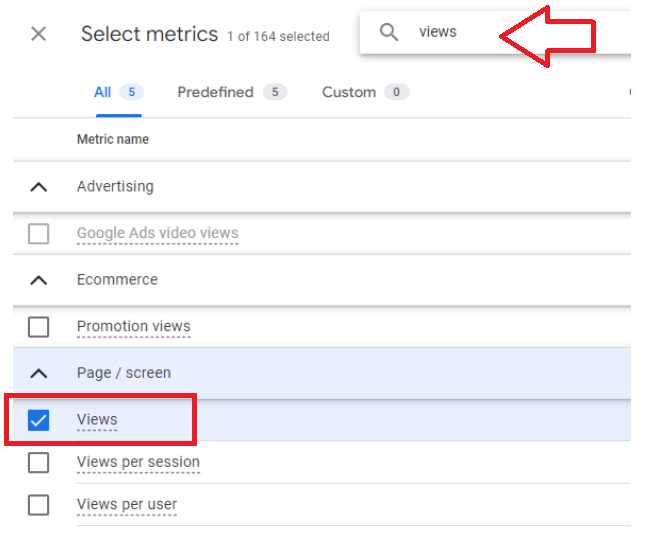Tick the Views per session checkbox
This screenshot has height=535, width=658.
pos(39,462)
